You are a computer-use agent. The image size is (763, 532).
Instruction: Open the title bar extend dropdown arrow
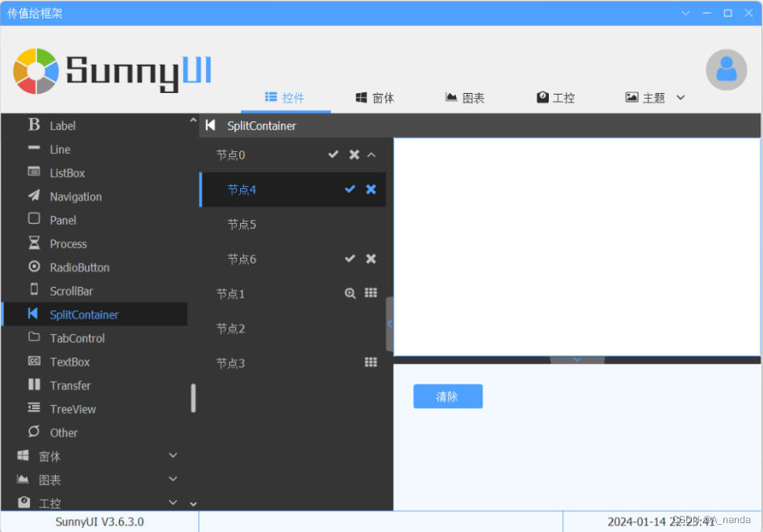click(x=685, y=13)
